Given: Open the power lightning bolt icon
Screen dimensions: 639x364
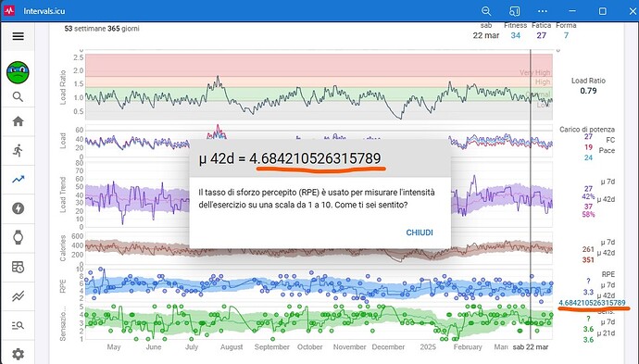Looking at the screenshot, I should (18, 208).
